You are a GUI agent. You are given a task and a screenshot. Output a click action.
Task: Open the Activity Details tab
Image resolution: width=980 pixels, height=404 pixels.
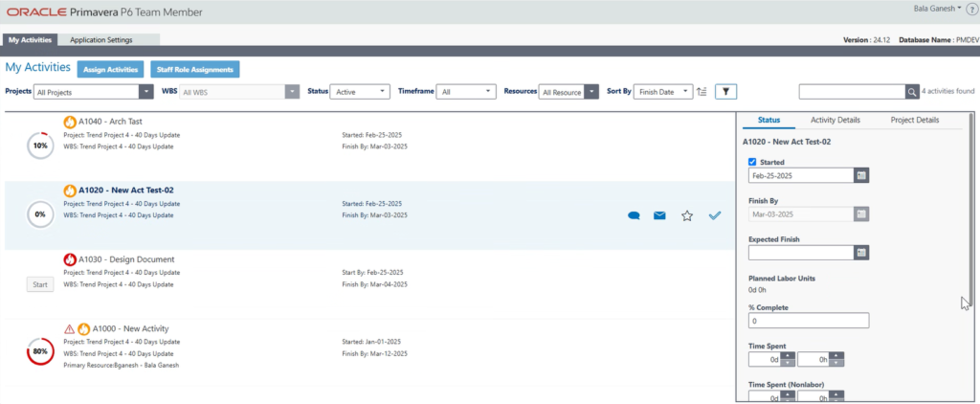click(835, 120)
